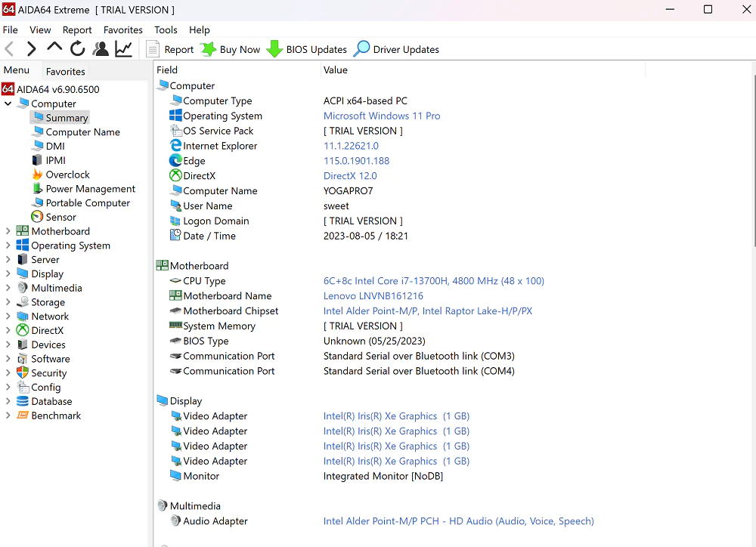
Task: Expand the Motherboard tree node
Action: coord(8,231)
